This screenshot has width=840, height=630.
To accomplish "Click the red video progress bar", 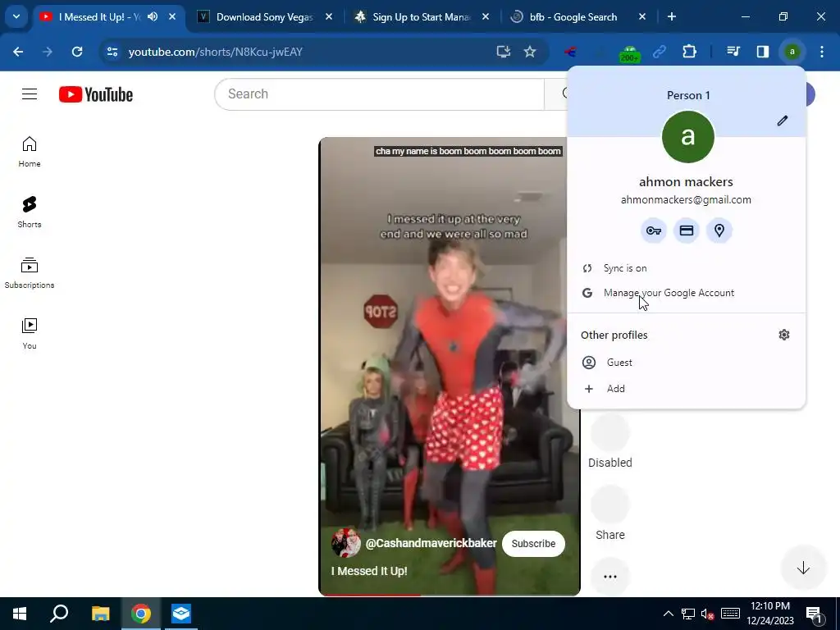I will click(370, 594).
